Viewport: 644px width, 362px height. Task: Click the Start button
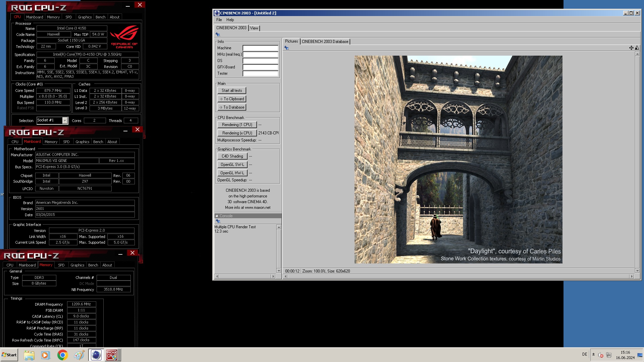(x=9, y=355)
